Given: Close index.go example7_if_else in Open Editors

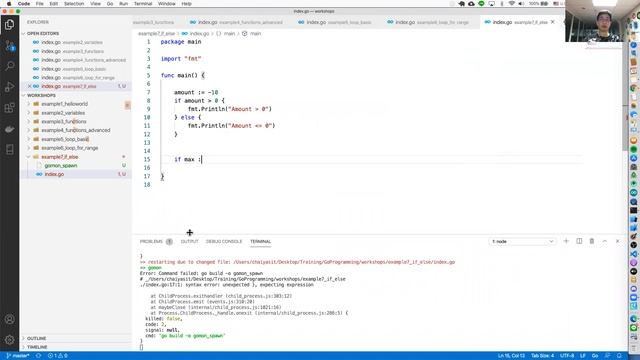Looking at the screenshot, I should (x=29, y=86).
